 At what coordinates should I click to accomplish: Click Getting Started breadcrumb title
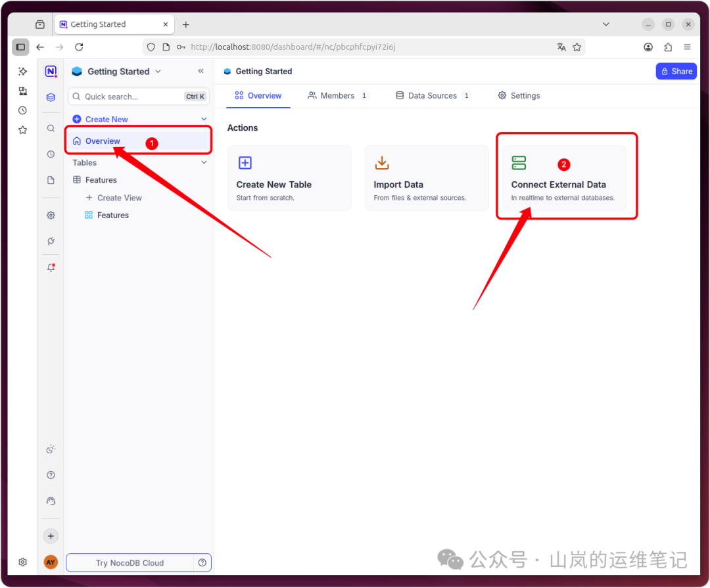click(x=264, y=71)
